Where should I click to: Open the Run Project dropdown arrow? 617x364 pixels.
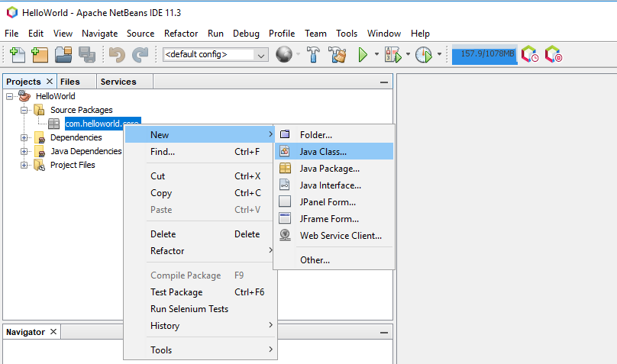click(376, 54)
